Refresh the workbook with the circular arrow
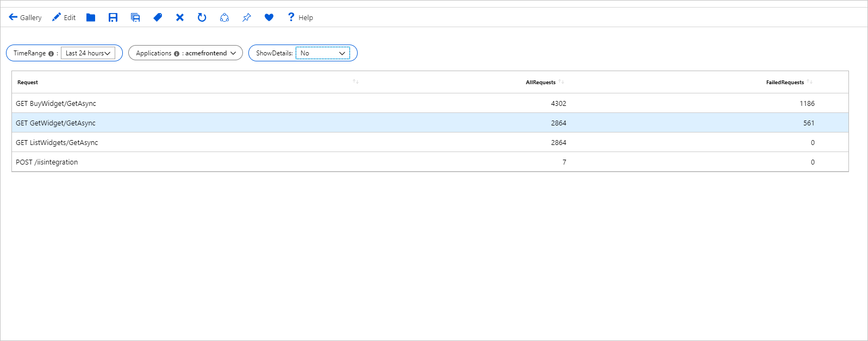 click(202, 17)
